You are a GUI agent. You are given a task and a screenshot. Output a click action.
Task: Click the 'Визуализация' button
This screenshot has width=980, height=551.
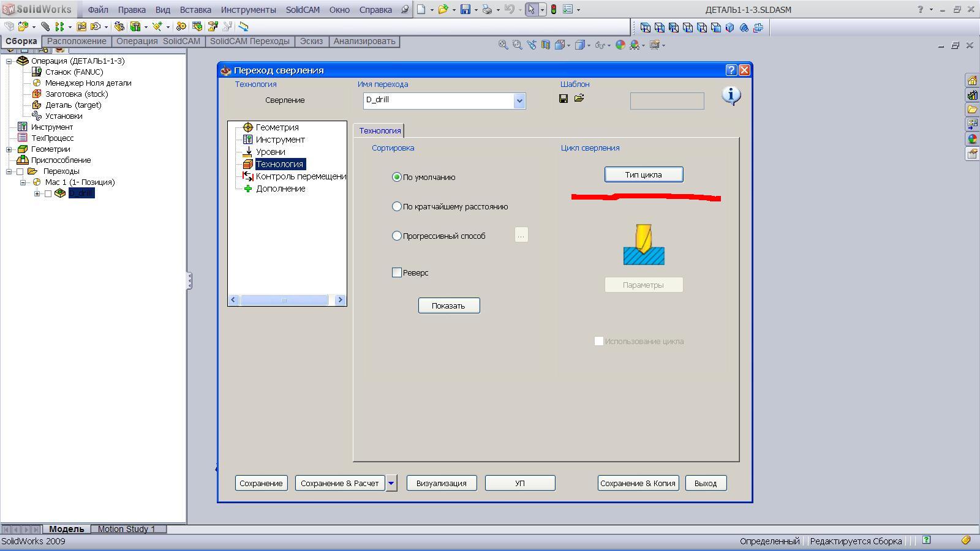[442, 483]
